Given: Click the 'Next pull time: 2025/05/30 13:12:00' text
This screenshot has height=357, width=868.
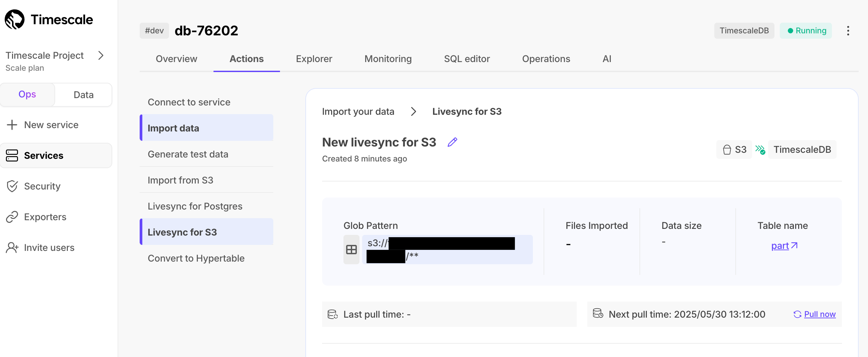Looking at the screenshot, I should click(687, 314).
